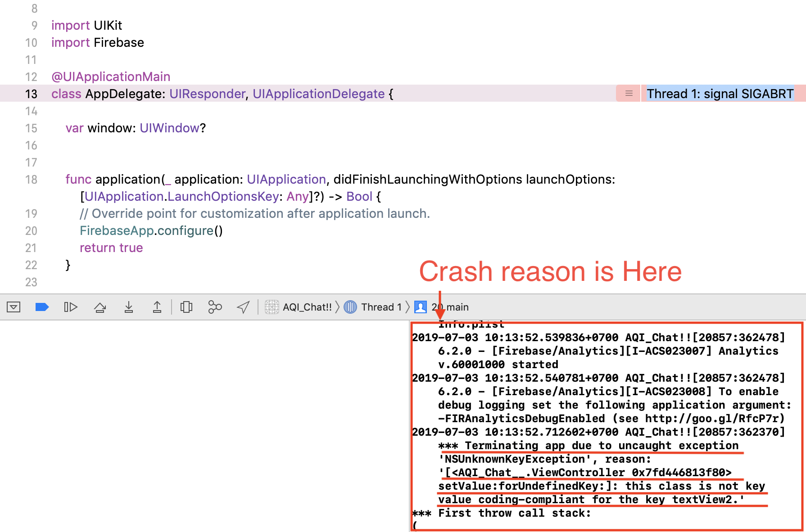Click line number 20 in the gutter
The width and height of the screenshot is (806, 532).
(x=31, y=231)
